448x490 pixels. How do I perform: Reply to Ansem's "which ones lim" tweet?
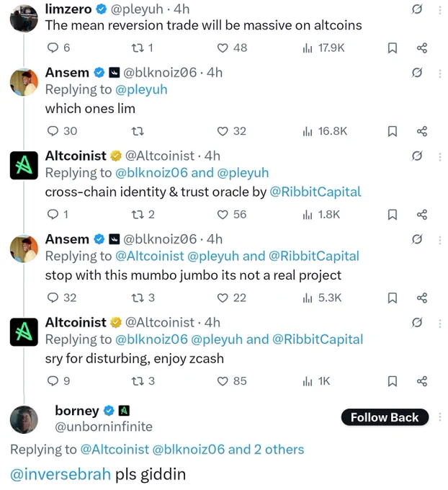[62, 131]
